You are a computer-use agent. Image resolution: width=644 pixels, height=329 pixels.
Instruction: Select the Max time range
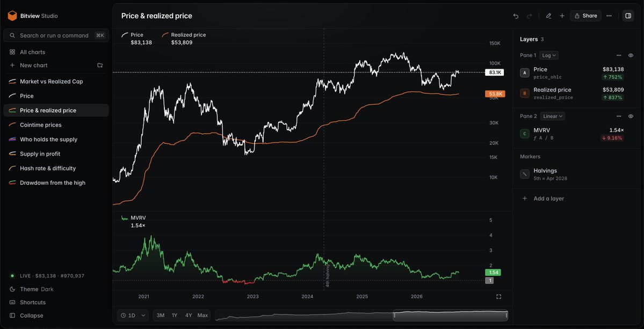click(202, 316)
